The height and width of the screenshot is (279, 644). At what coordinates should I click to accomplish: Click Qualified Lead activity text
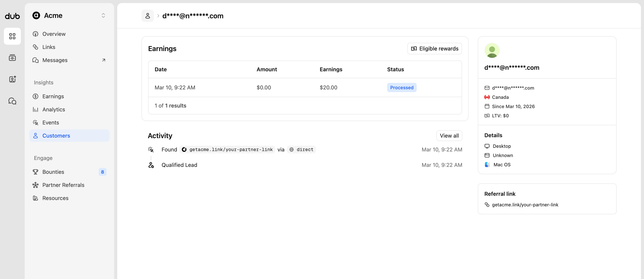pyautogui.click(x=179, y=165)
